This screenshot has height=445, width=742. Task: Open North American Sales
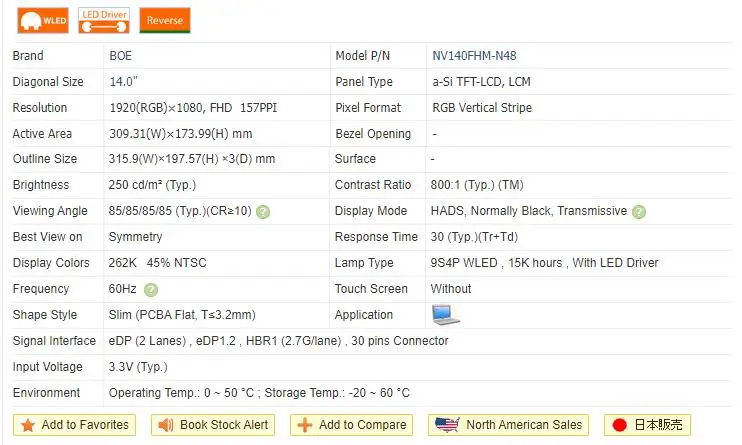[x=508, y=425]
